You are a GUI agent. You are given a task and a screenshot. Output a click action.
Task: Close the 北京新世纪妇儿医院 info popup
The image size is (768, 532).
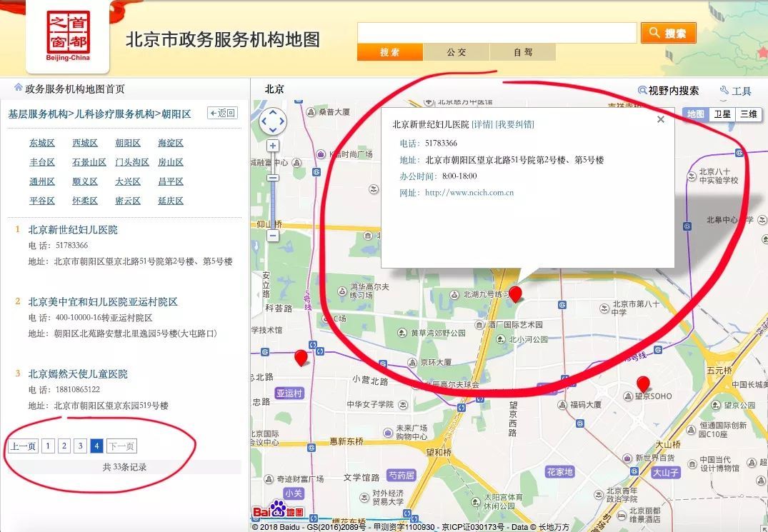(x=661, y=119)
